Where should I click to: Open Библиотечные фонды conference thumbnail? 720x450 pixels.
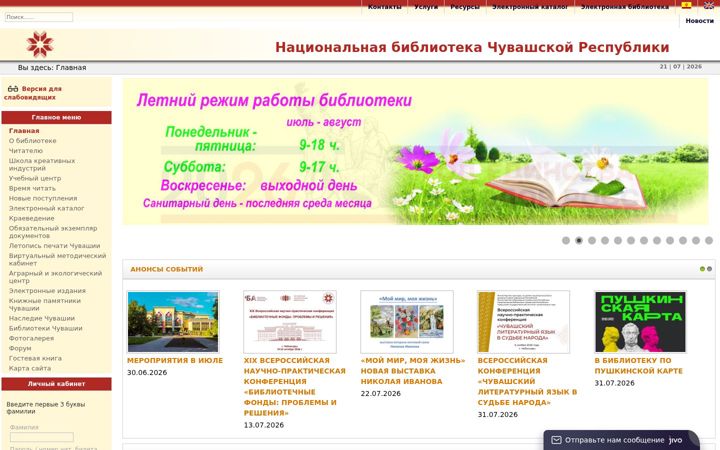click(x=290, y=322)
